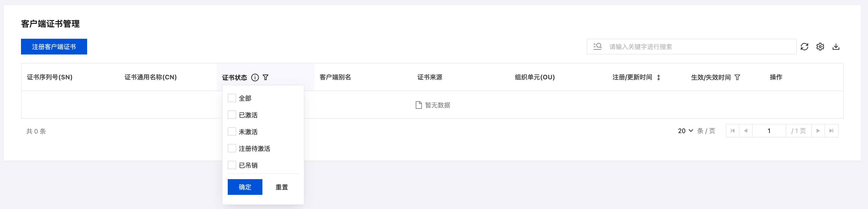Expand the 20 条/页 page size dropdown
The width and height of the screenshot is (868, 209).
(685, 131)
